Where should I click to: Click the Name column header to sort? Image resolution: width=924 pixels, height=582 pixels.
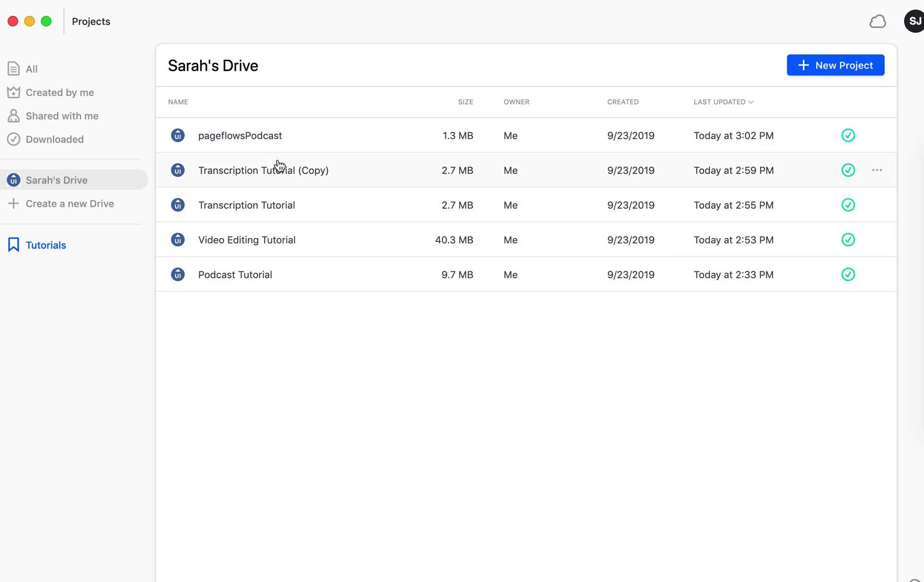coord(177,101)
